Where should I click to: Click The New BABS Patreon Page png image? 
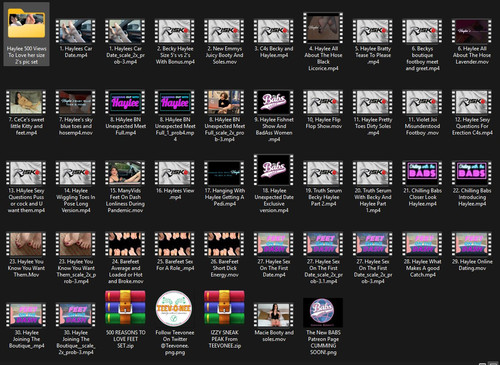(x=323, y=312)
